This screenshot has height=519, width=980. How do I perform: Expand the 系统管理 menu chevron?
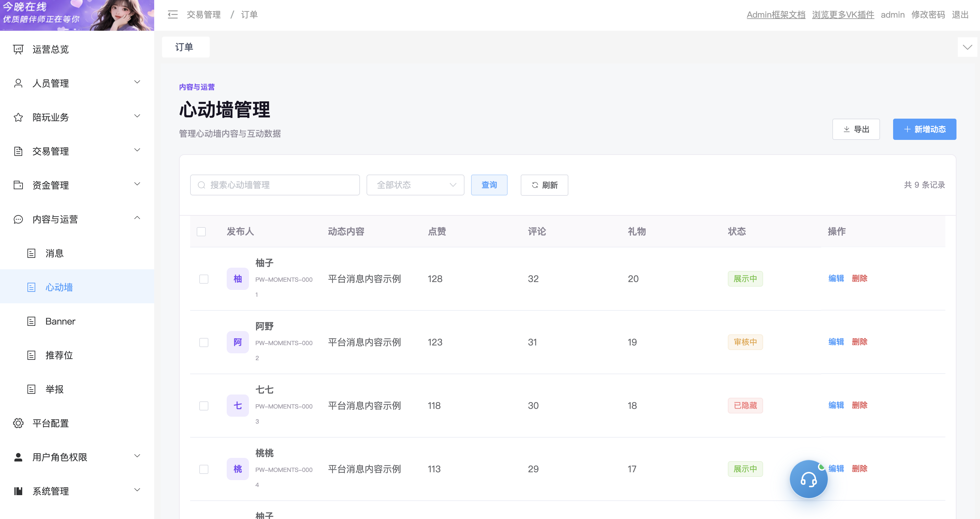[x=137, y=490]
